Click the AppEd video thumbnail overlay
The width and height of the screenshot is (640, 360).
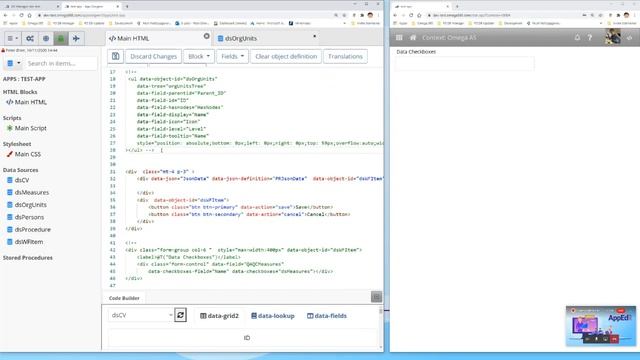601,325
